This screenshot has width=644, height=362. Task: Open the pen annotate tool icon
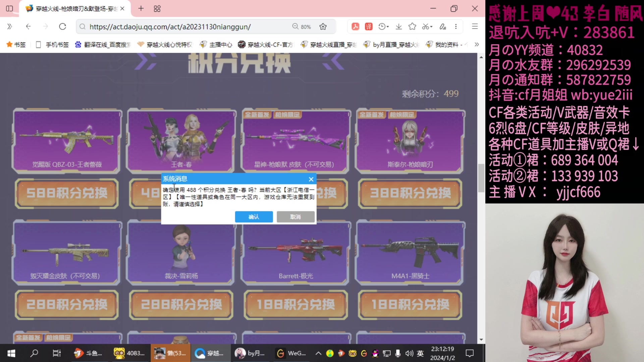pyautogui.click(x=443, y=26)
